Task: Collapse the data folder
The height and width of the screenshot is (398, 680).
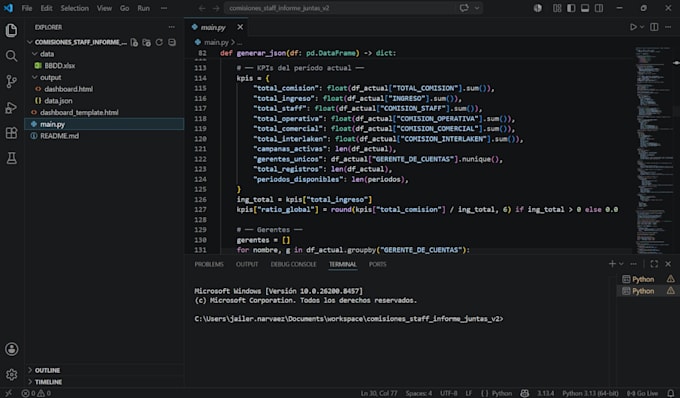Action: pyautogui.click(x=35, y=54)
